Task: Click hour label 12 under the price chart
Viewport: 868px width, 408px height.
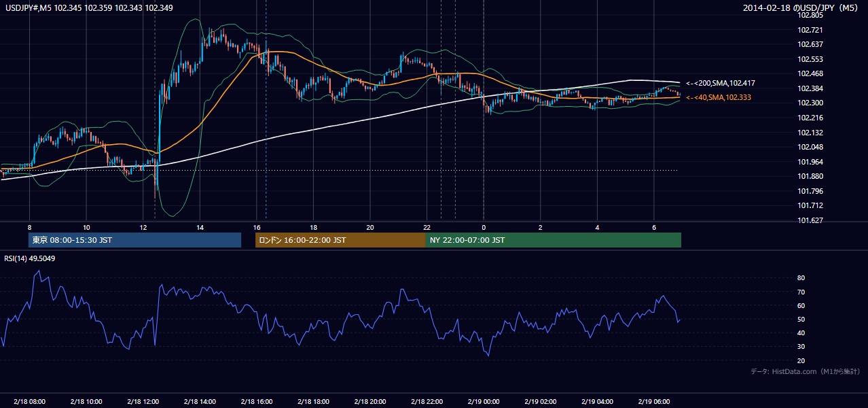Action: tap(143, 227)
